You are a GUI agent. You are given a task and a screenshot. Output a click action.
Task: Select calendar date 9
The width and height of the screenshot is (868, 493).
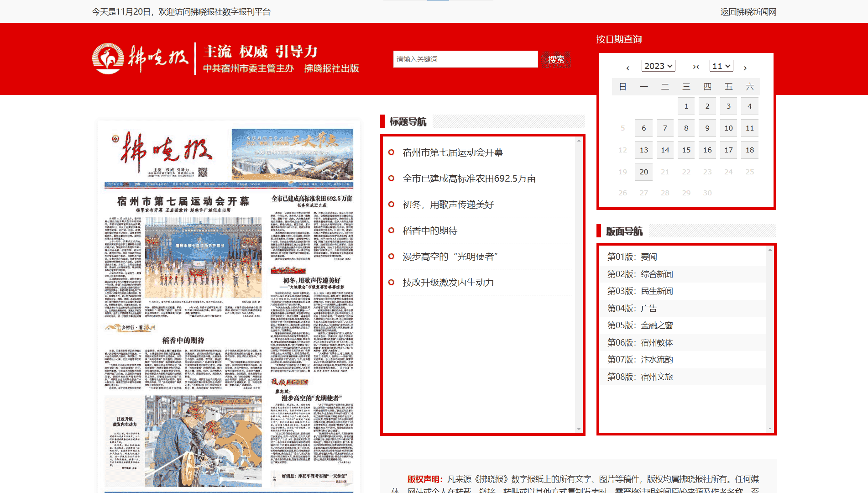point(707,128)
